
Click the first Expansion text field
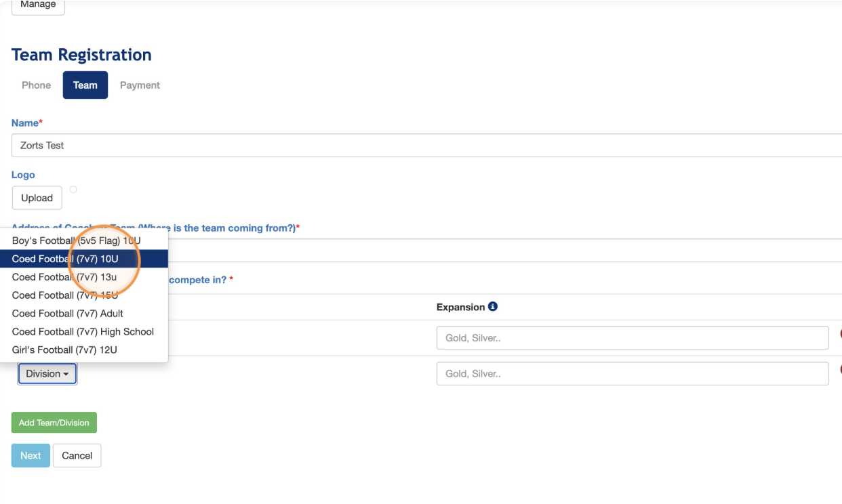[632, 338]
